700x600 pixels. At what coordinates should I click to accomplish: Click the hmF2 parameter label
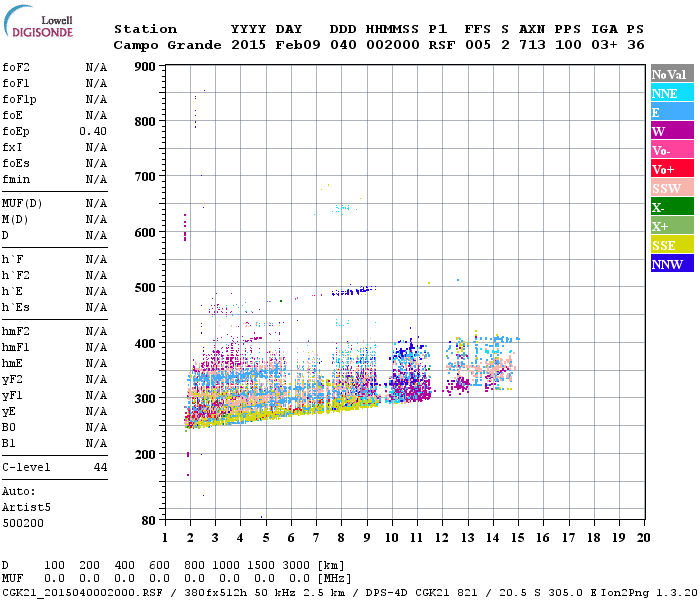pyautogui.click(x=16, y=331)
